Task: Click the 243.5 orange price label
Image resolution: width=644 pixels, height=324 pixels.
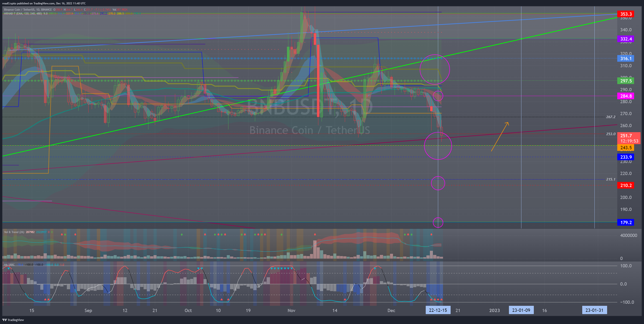Action: 626,148
